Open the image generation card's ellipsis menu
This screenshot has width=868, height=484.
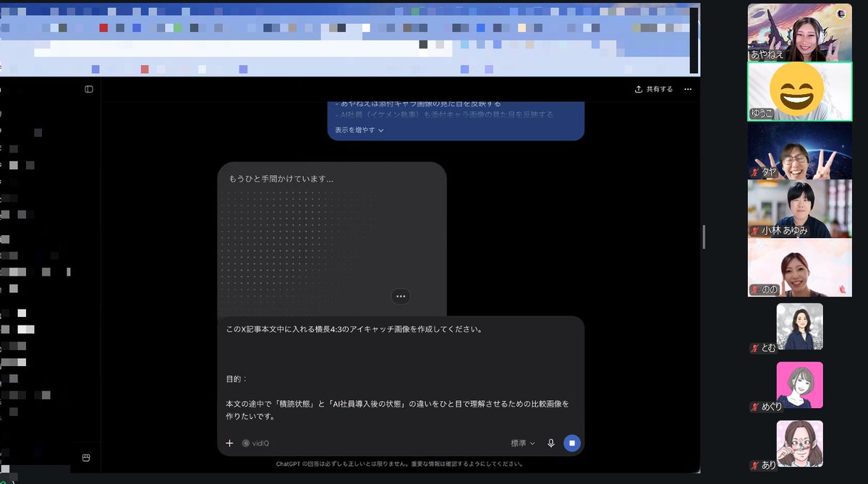401,296
